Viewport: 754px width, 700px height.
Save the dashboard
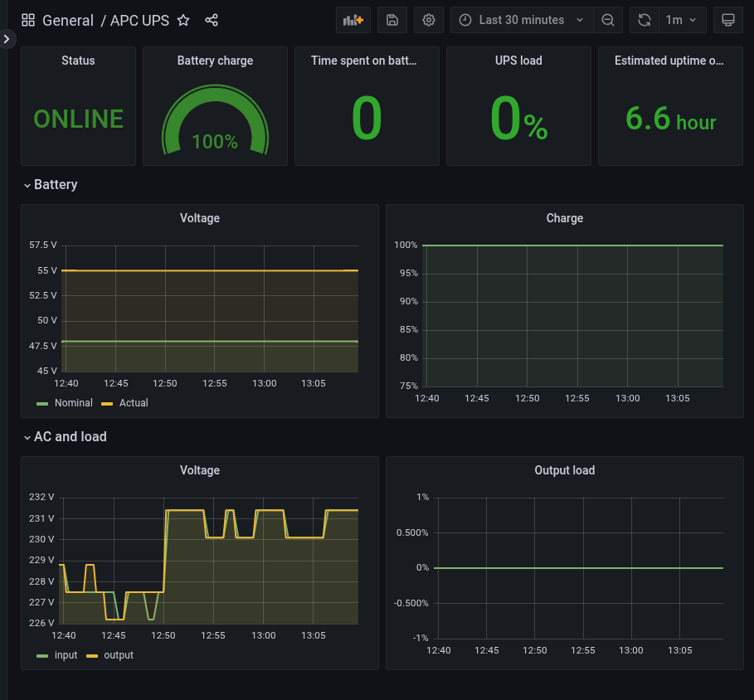[x=392, y=19]
